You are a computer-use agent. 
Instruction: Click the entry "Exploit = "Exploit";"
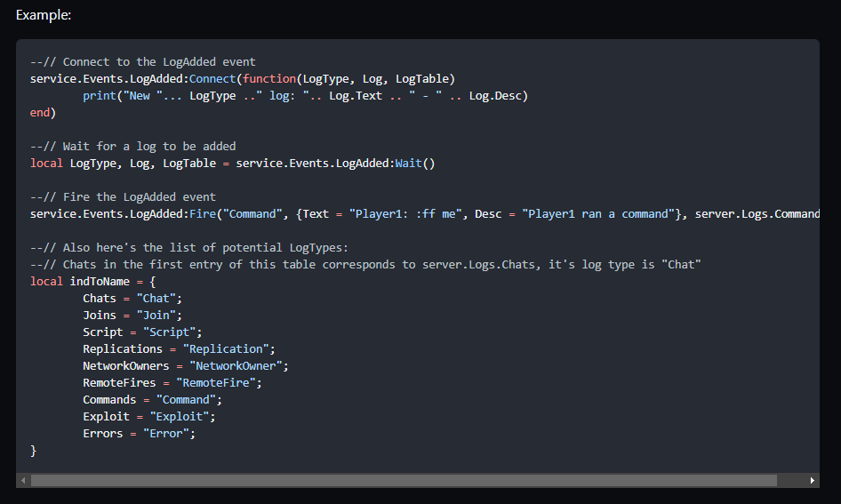[x=149, y=417]
